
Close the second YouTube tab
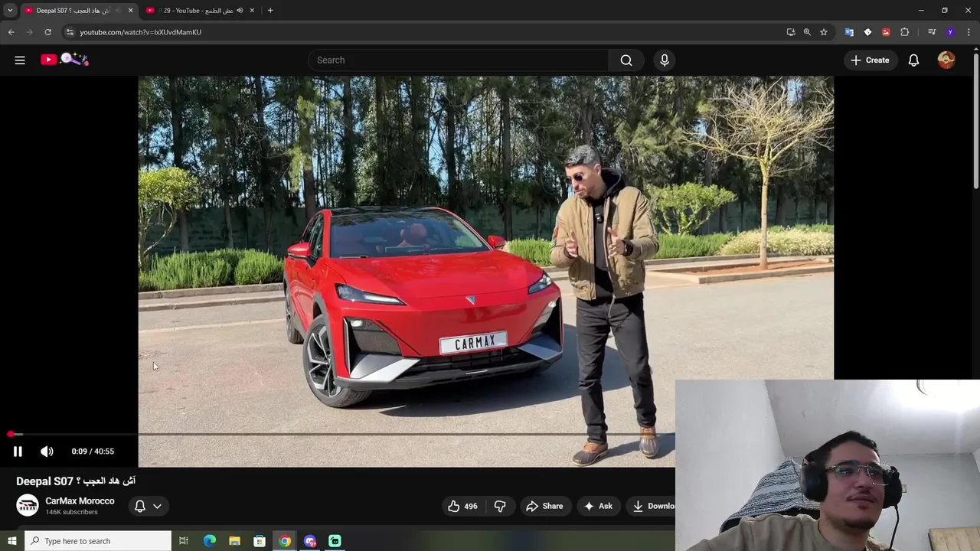click(252, 11)
